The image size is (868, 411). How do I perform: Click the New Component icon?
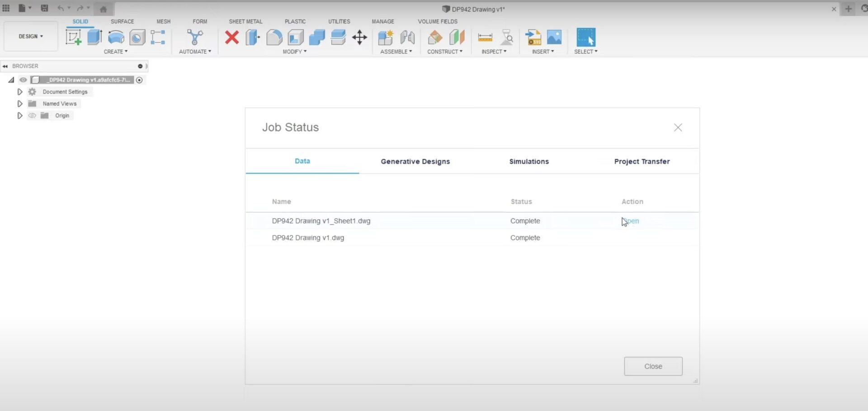pos(386,37)
